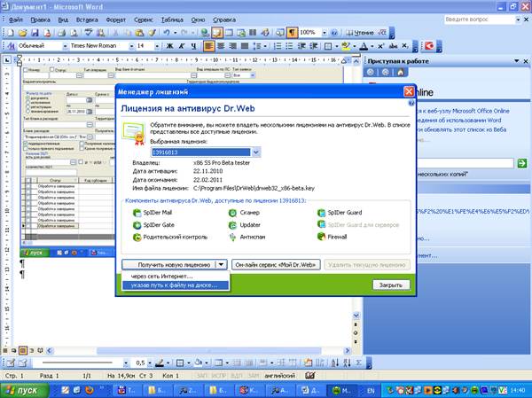Open the Файл menu

tap(16, 20)
